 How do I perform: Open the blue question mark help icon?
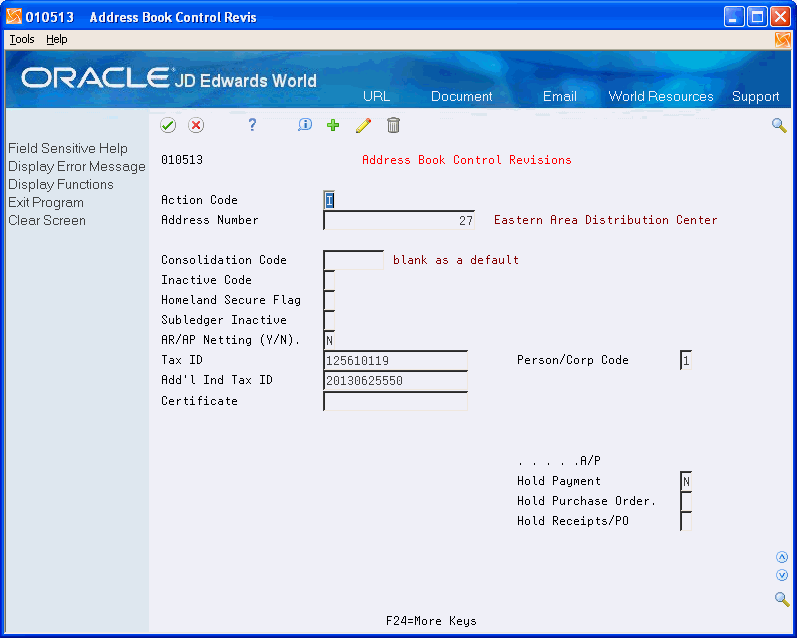click(252, 125)
